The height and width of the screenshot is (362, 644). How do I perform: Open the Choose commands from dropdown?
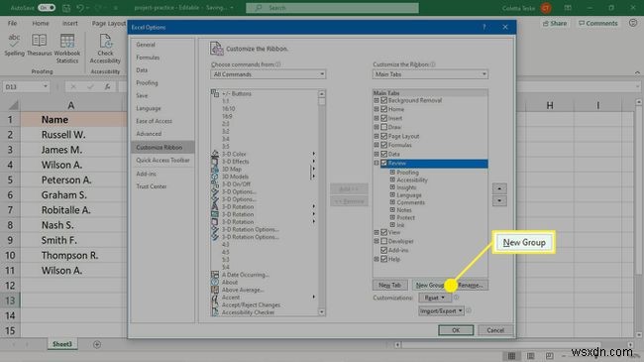pos(268,74)
